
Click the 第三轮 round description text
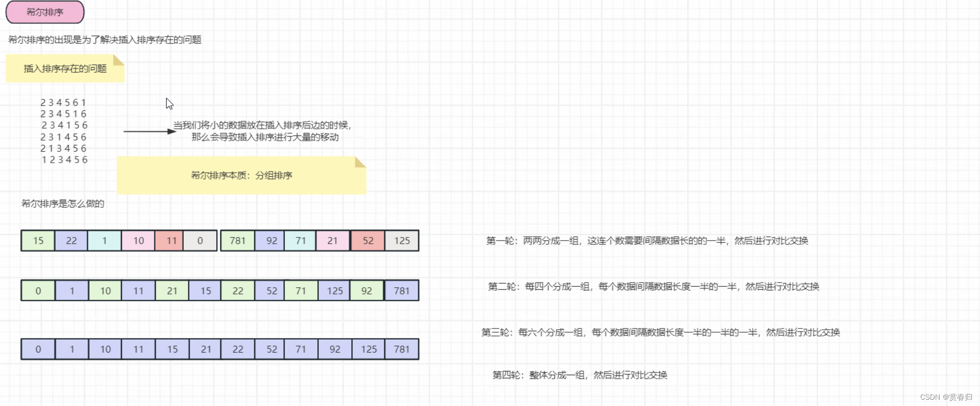point(661,332)
